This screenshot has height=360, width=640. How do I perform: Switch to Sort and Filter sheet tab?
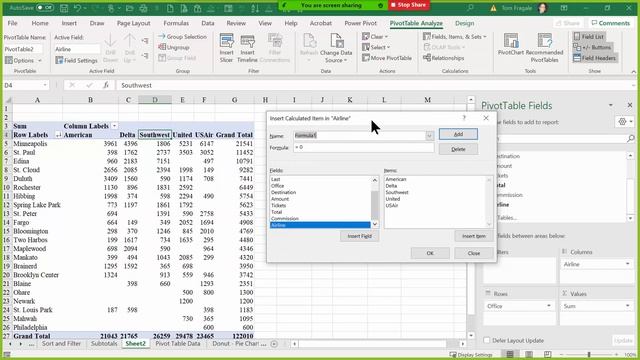61,344
